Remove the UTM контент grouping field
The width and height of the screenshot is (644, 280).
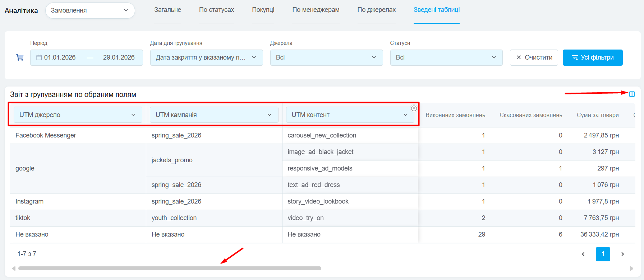point(414,108)
